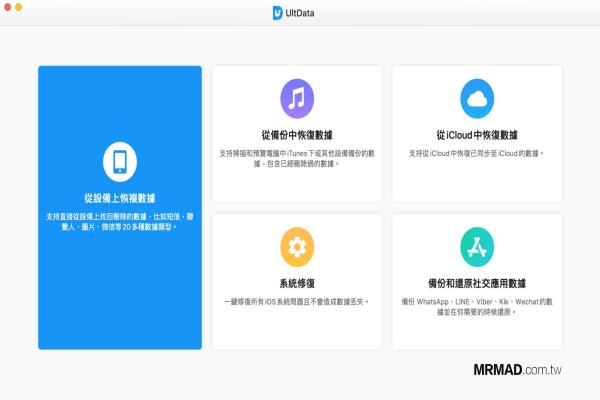Viewport: 600px width, 400px height.
Task: Click the orange gear system repair icon
Action: pyautogui.click(x=297, y=247)
